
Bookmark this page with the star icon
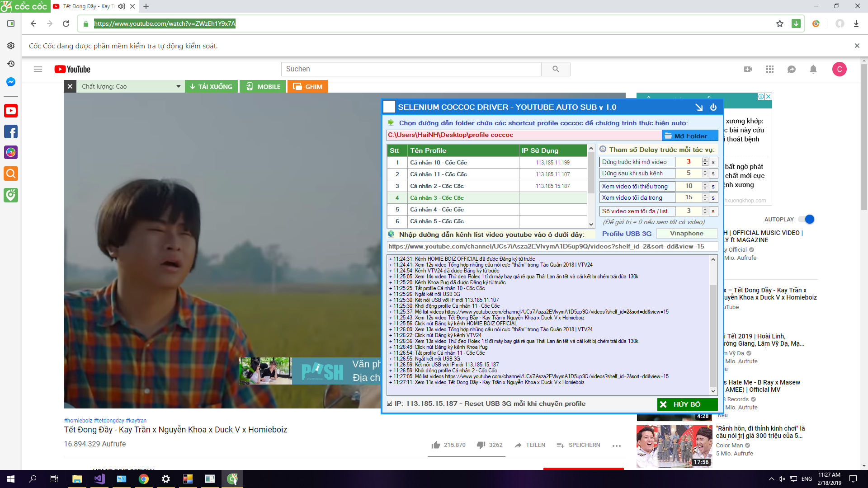[x=780, y=23]
